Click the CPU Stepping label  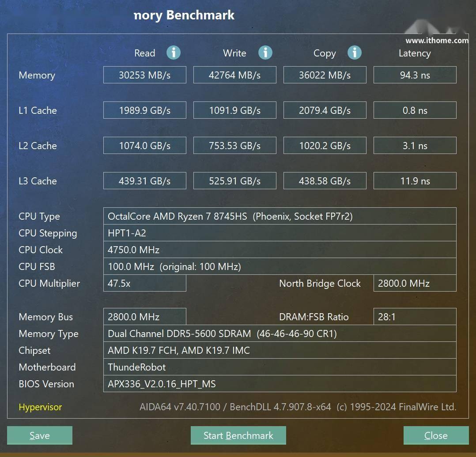[48, 233]
